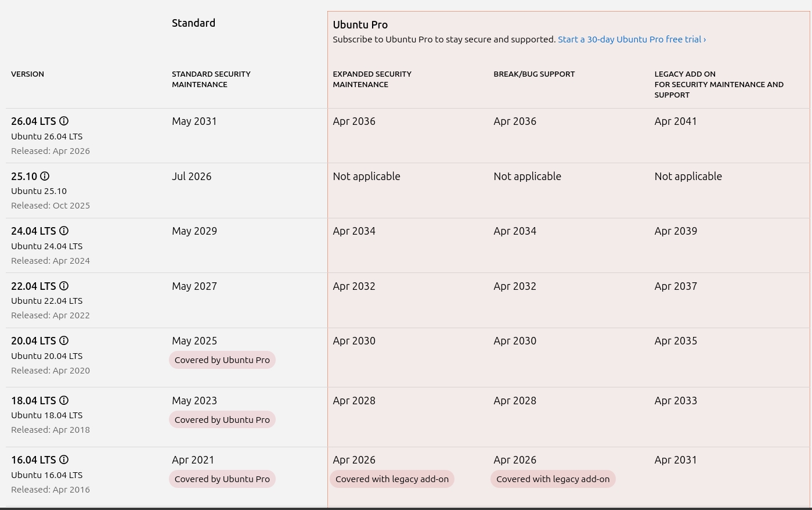812x510 pixels.
Task: Click "Apr 2031" in the 16.04 row
Action: coord(676,460)
